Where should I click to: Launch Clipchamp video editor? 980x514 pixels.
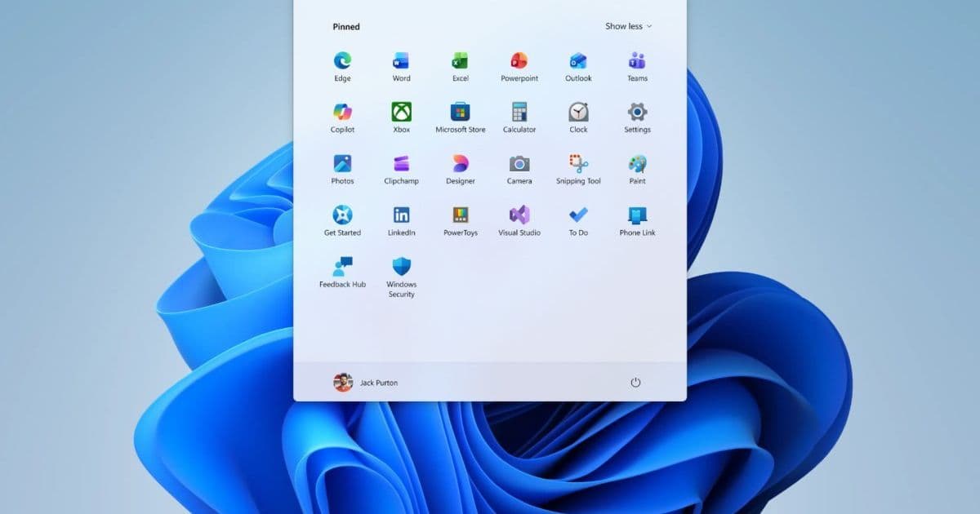click(x=401, y=163)
